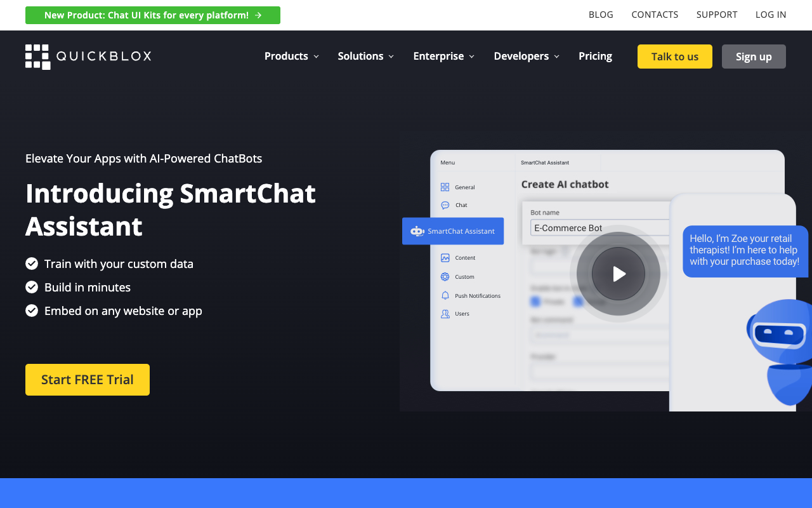Open the Contacts link
Viewport: 812px width, 508px height.
click(x=655, y=15)
